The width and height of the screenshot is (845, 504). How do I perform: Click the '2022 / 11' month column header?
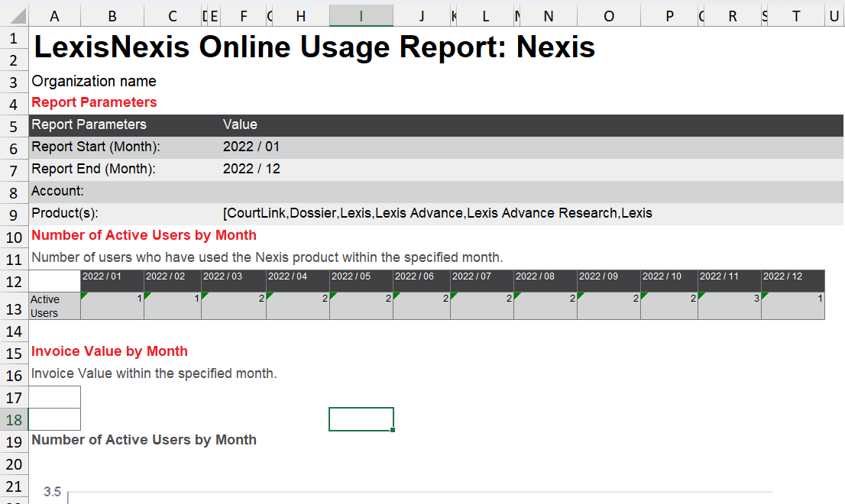coord(730,281)
